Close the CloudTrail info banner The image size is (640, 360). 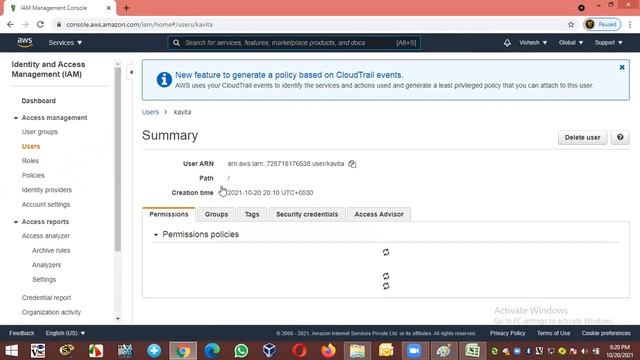pos(622,67)
